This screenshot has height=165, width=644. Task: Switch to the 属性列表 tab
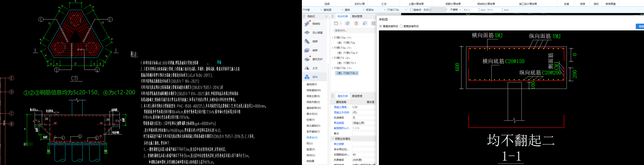[x=343, y=96]
